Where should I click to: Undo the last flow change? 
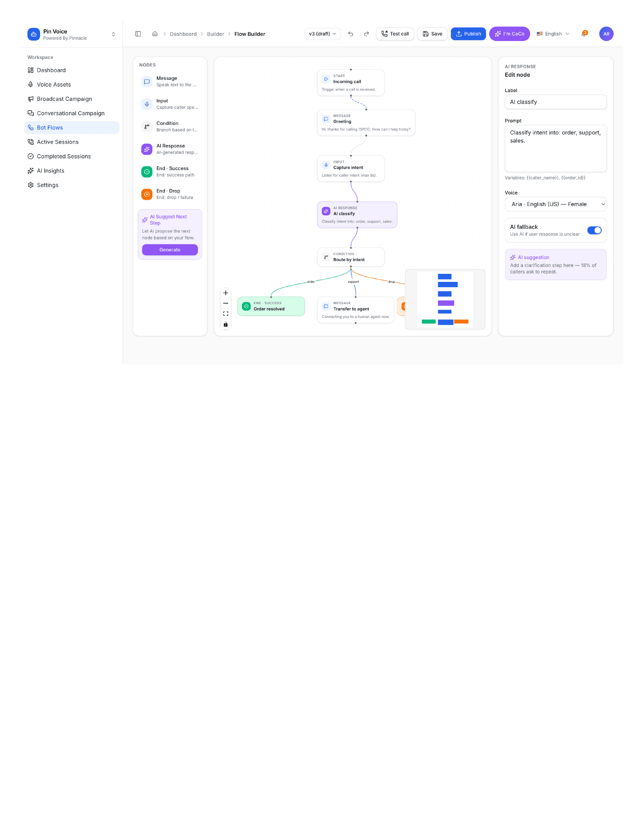351,34
